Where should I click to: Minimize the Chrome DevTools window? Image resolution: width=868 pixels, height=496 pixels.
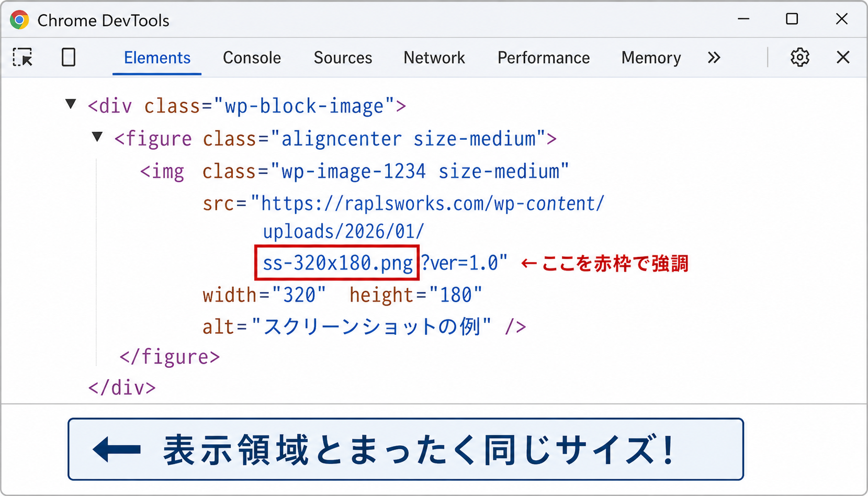743,19
